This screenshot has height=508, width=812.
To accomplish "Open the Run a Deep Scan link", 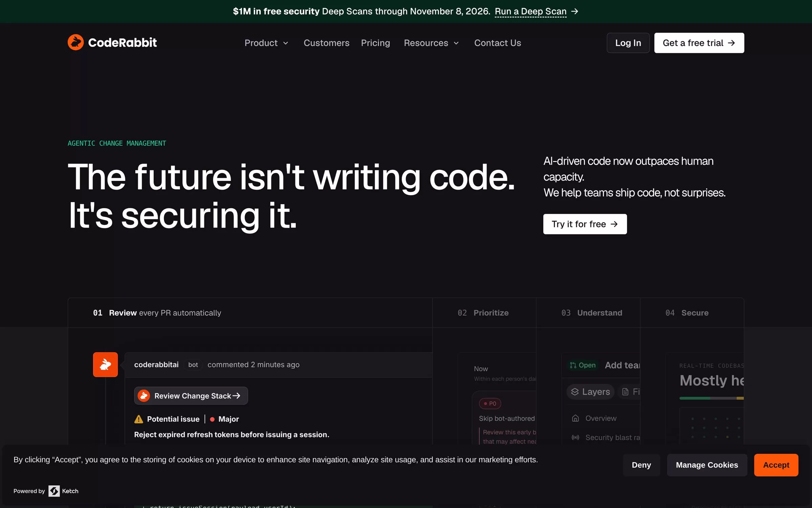I will coord(531,12).
